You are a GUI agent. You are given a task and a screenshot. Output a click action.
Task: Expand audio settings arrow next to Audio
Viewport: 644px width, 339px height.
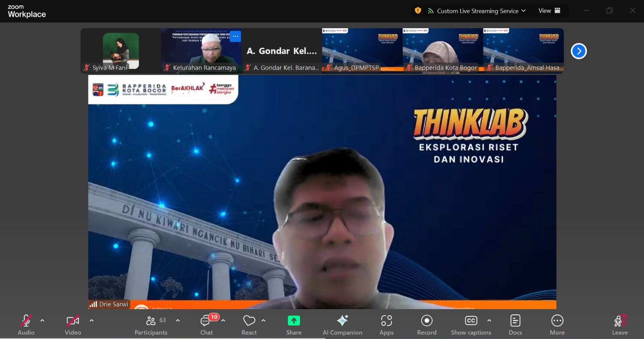[42, 320]
